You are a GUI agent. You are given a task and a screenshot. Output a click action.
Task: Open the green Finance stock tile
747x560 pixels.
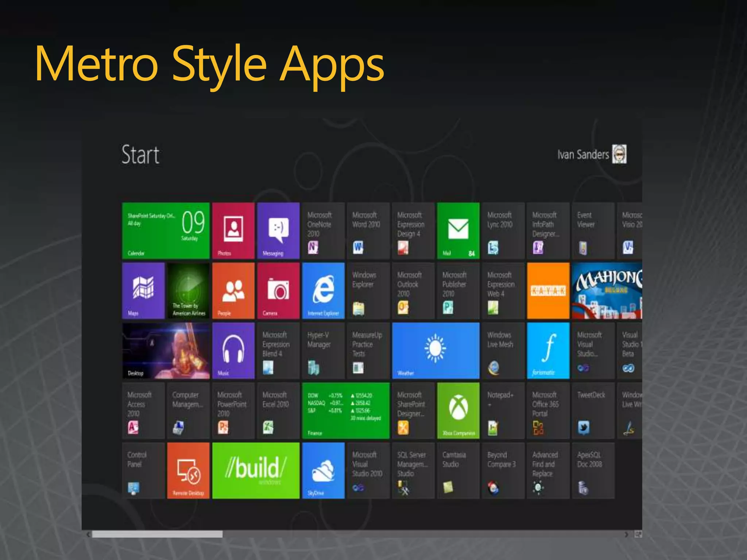[346, 411]
